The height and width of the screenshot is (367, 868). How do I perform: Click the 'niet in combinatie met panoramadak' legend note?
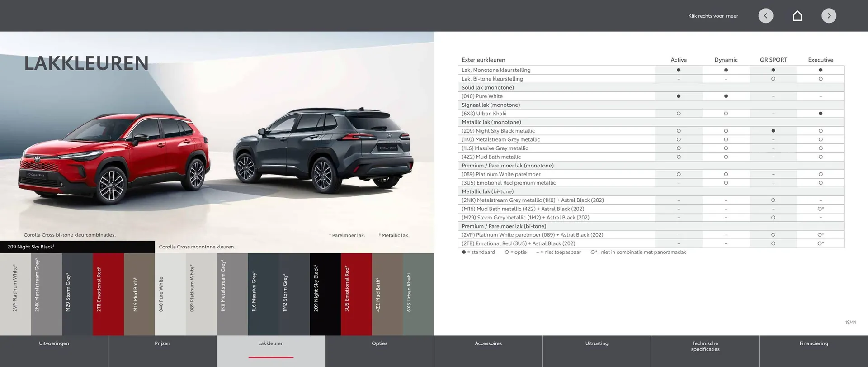point(638,252)
